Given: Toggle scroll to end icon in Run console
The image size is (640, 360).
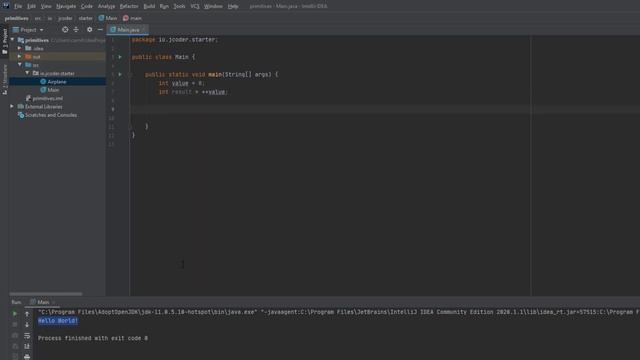Looking at the screenshot, I should 27,346.
